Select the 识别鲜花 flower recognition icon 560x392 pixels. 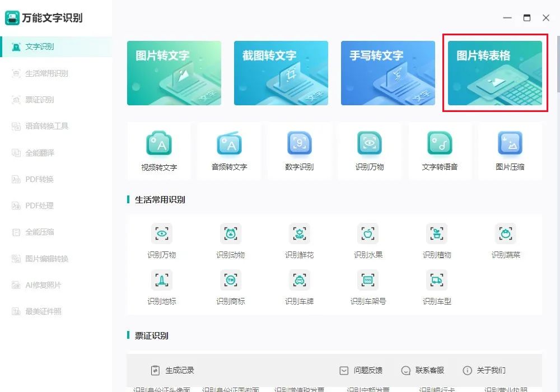(299, 238)
